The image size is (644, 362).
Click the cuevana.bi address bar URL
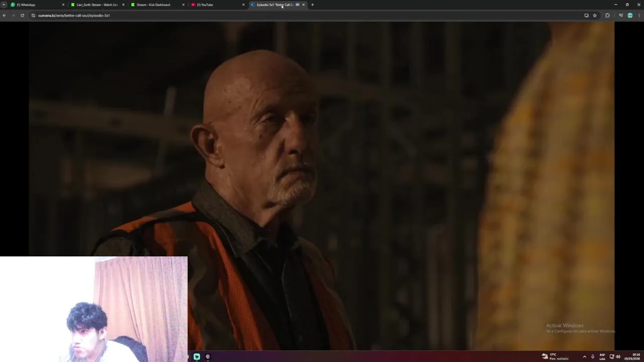(74, 16)
